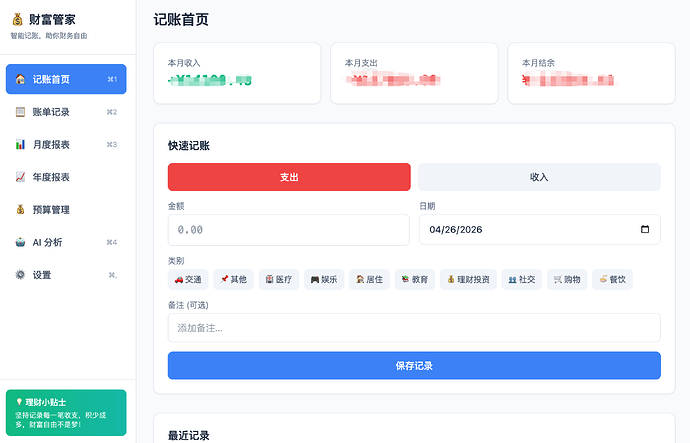Focus the 金额 amount input field

click(x=289, y=230)
